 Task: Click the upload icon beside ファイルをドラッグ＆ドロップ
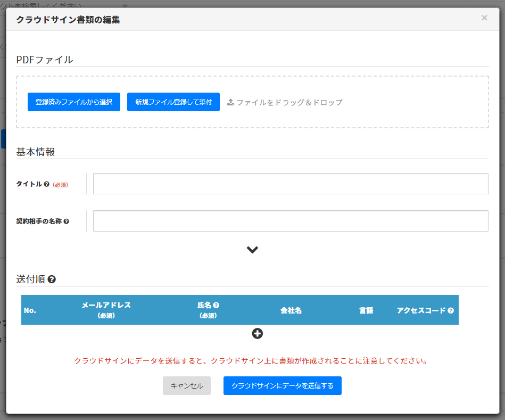coord(230,102)
